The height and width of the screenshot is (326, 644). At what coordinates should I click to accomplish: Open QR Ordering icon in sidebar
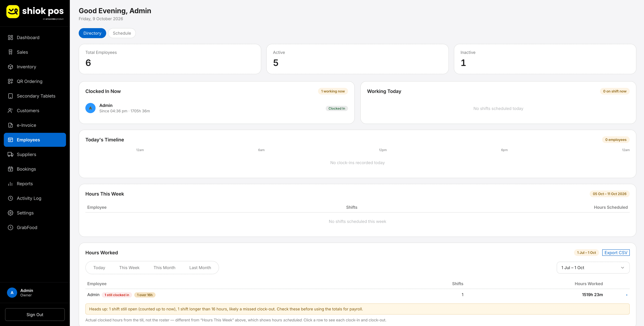[x=10, y=81]
